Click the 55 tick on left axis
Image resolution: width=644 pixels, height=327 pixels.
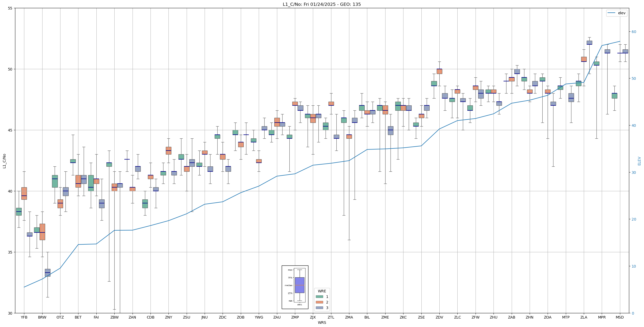10,8
